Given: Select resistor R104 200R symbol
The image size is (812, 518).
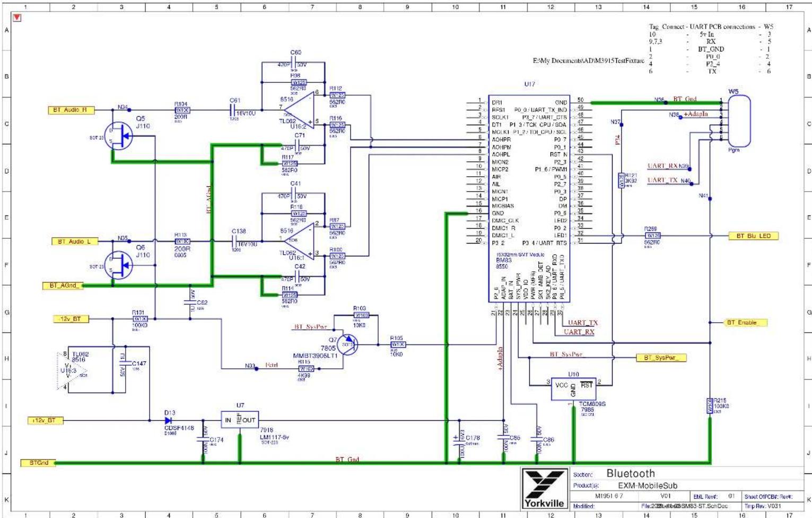Looking at the screenshot, I should click(x=182, y=110).
